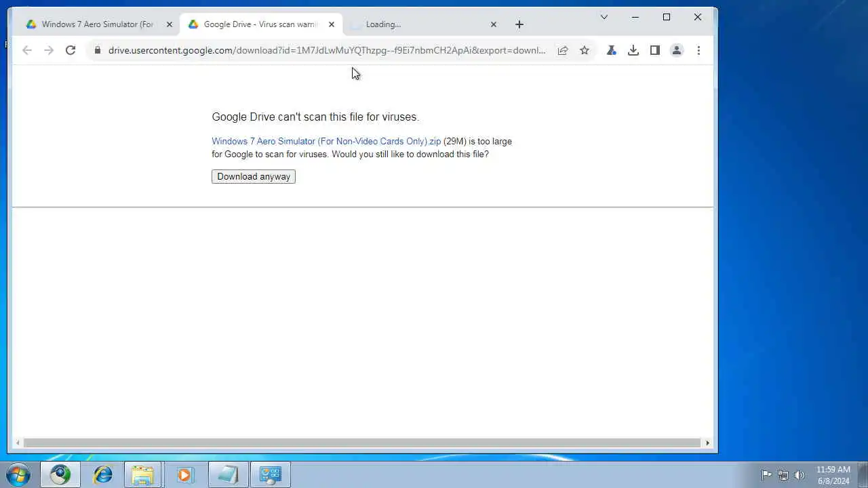The height and width of the screenshot is (488, 868).
Task: Click the horizontal scrollbar track
Action: [363, 443]
